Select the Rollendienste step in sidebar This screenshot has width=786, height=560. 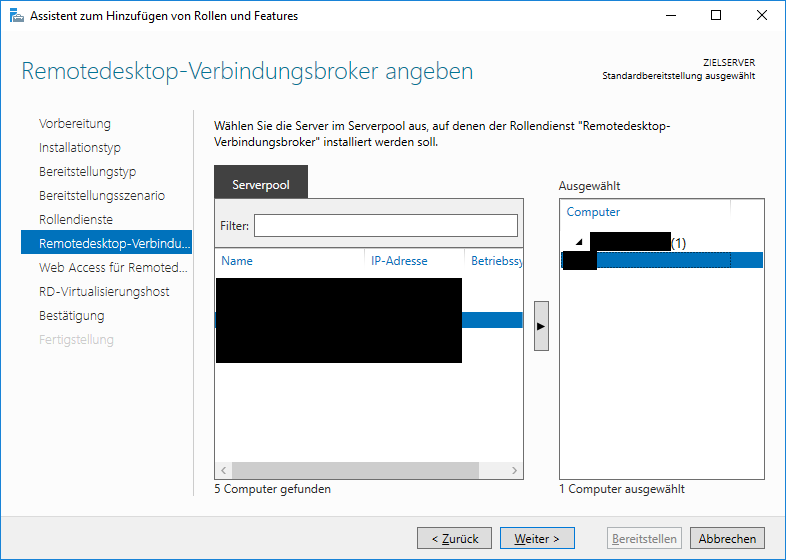(x=76, y=220)
